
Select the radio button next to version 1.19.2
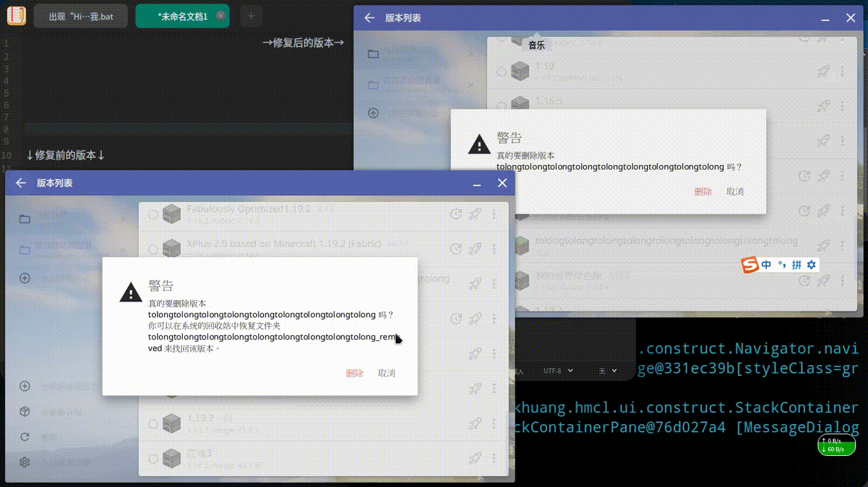[x=153, y=423]
